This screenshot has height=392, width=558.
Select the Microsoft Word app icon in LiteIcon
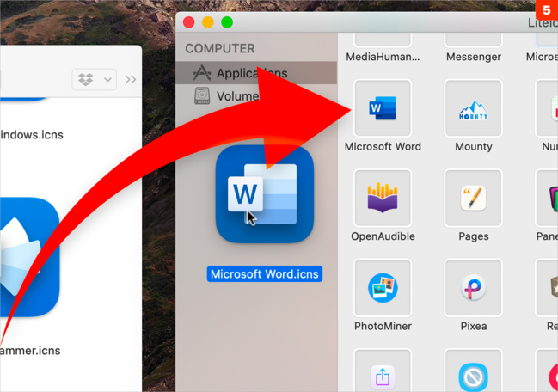click(x=383, y=107)
